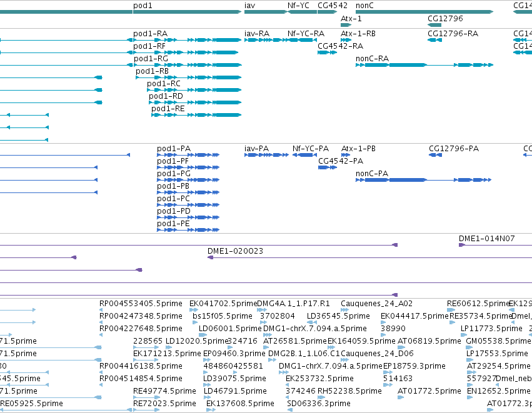Click the nonC-PA protein label

pyautogui.click(x=372, y=174)
